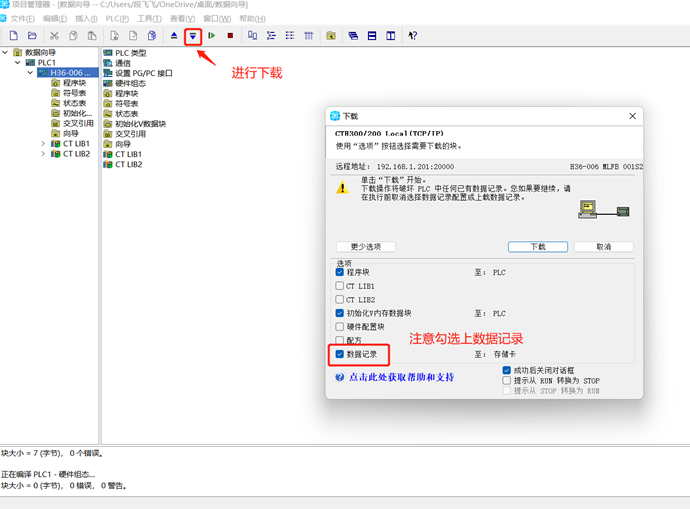Click the Copy icon in toolbar
Viewport: 690px width, 509px height.
coord(73,36)
